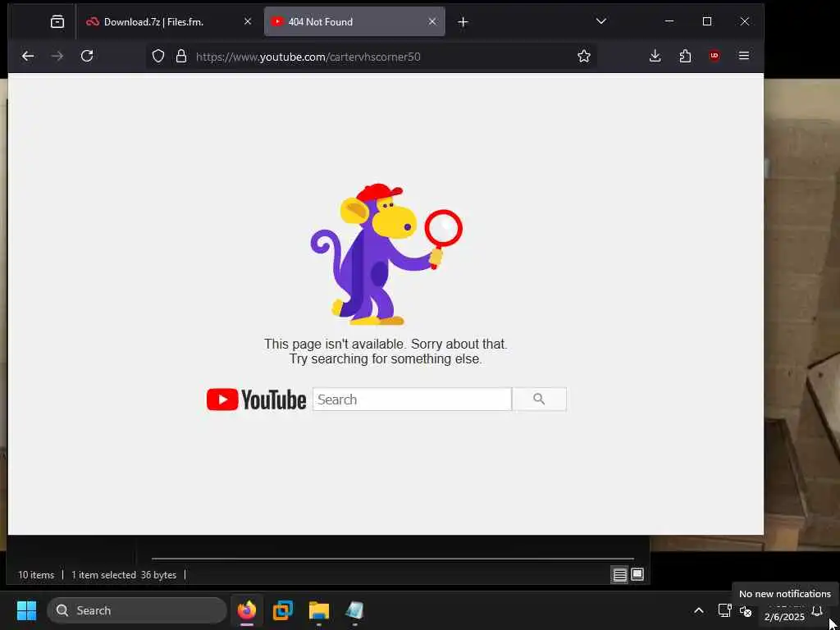Switch File Explorer to large icons view

[637, 575]
